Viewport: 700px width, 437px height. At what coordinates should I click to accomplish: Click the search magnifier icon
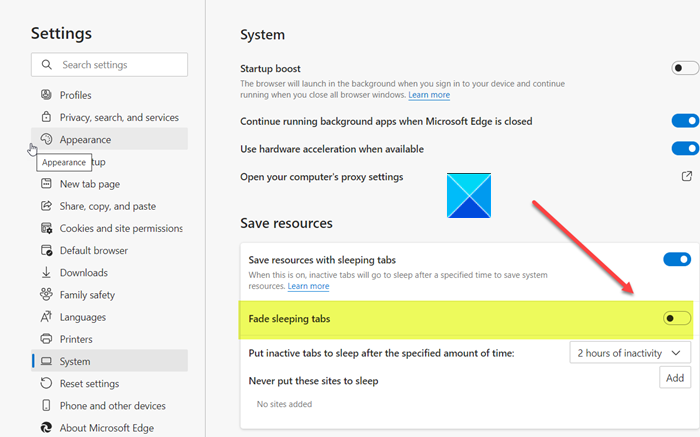[46, 65]
